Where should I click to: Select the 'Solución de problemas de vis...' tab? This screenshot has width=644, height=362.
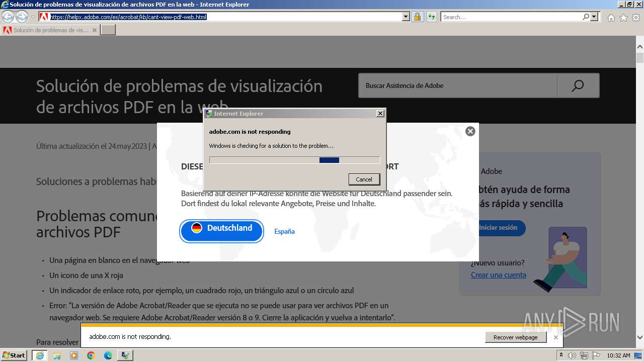tap(50, 30)
